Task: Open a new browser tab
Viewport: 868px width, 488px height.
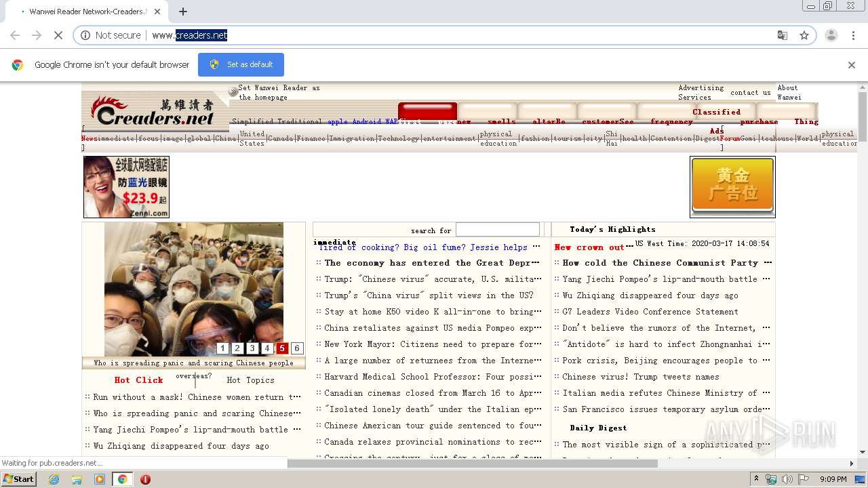Action: coord(183,12)
